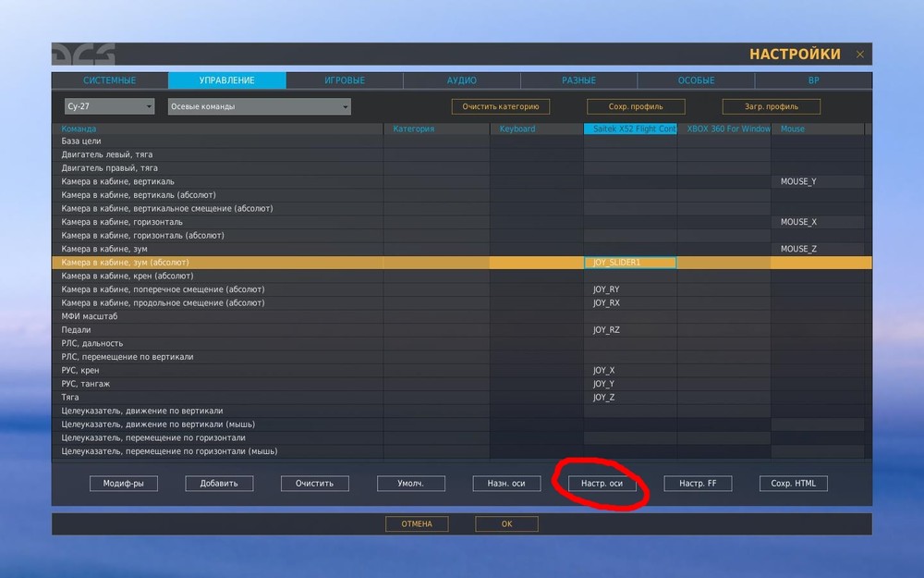Screen dimensions: 924x578
Task: Click the MOUSE_X assignment cell
Action: click(x=818, y=222)
